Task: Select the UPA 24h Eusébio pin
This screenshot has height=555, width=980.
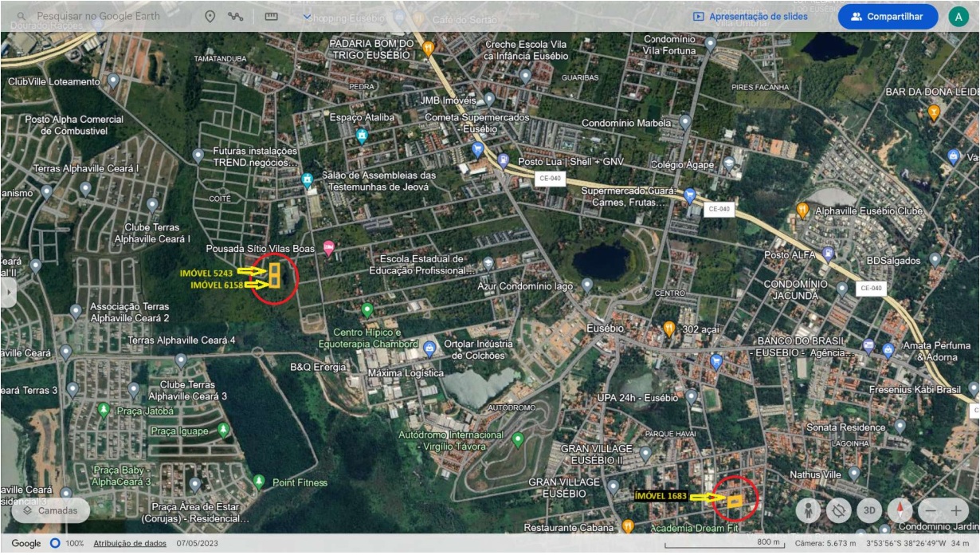Action: tap(691, 396)
